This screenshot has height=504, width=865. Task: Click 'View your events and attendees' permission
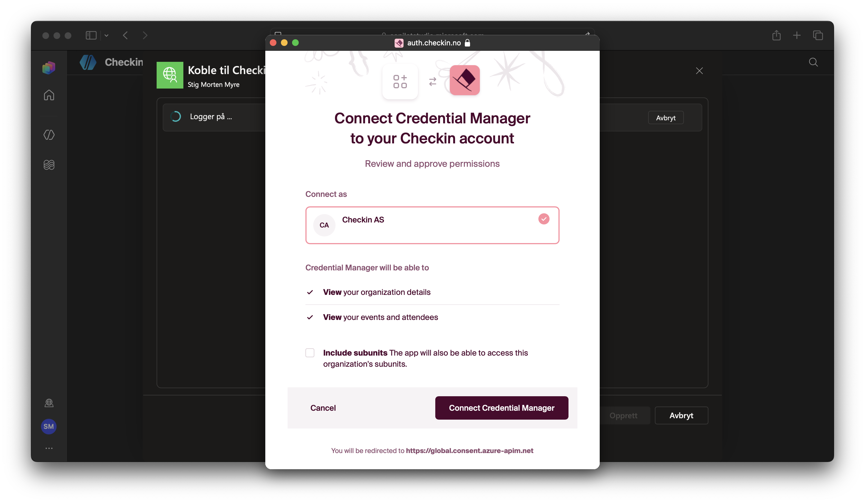click(x=380, y=317)
